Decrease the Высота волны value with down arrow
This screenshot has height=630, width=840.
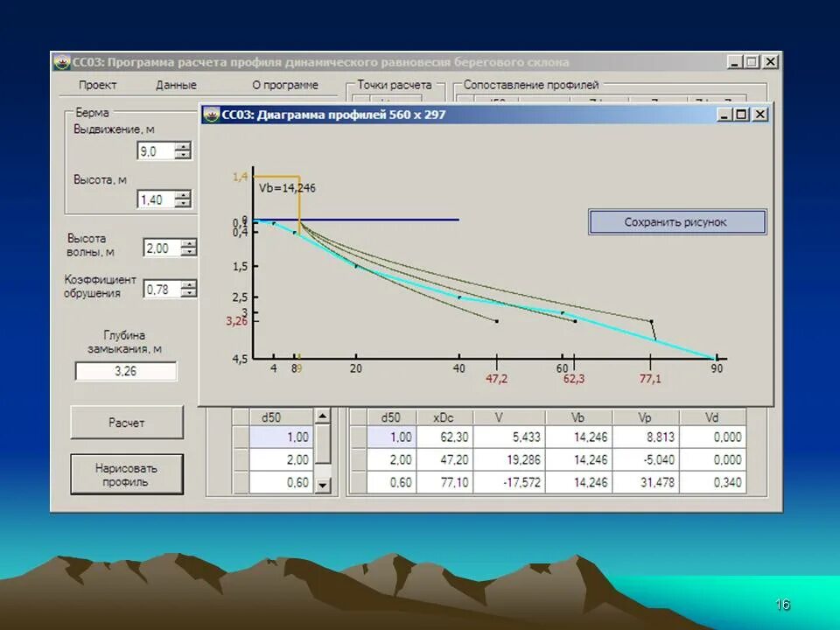pyautogui.click(x=189, y=252)
